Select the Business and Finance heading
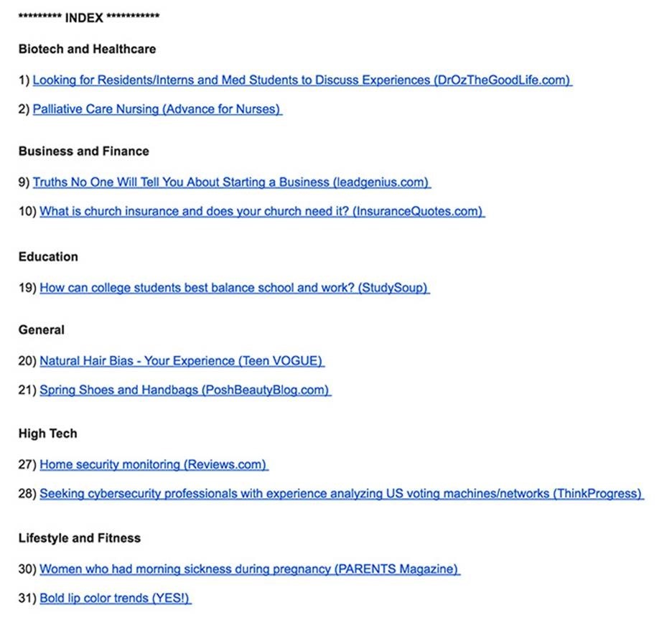The width and height of the screenshot is (672, 628). (x=83, y=151)
